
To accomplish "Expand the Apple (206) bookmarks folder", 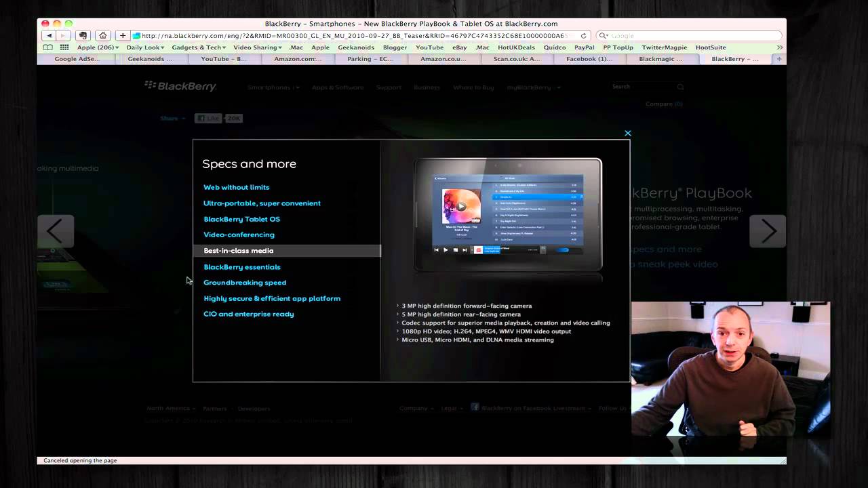I will click(98, 47).
